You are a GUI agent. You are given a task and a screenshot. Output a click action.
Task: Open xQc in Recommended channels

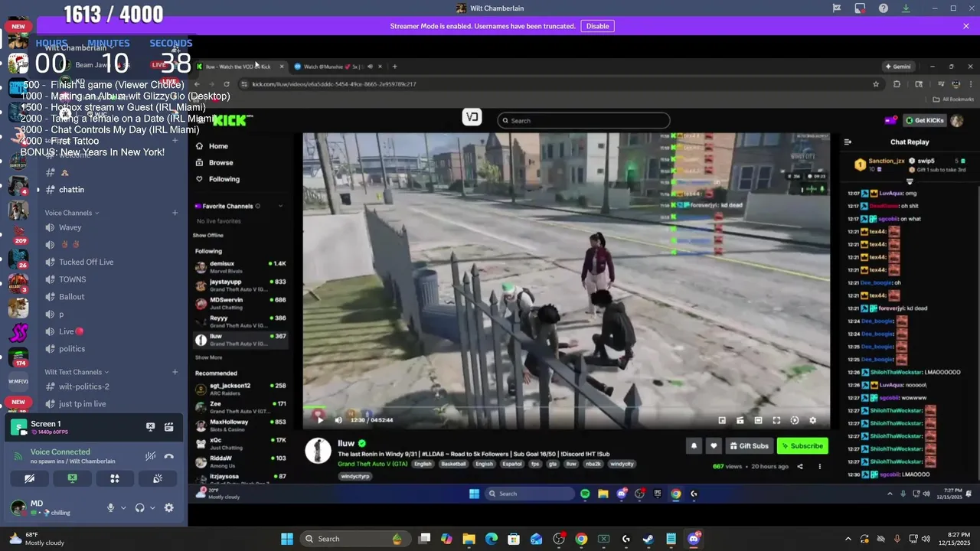click(240, 443)
